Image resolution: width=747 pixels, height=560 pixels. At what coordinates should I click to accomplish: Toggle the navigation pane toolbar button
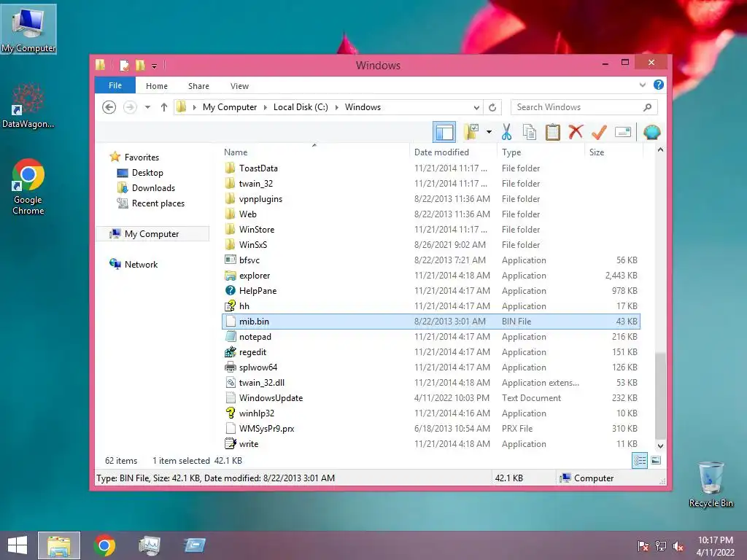point(444,132)
